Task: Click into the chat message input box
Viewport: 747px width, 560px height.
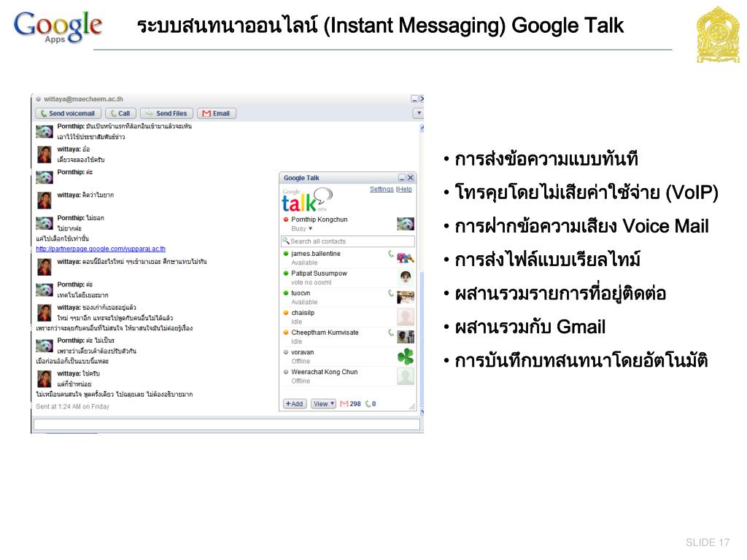Action: coord(227,424)
